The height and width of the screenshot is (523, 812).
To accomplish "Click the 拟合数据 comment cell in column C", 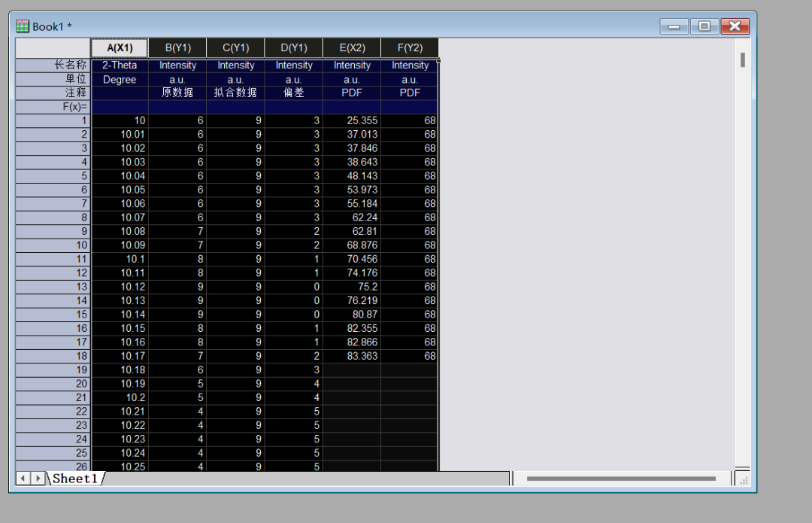I will tap(235, 93).
